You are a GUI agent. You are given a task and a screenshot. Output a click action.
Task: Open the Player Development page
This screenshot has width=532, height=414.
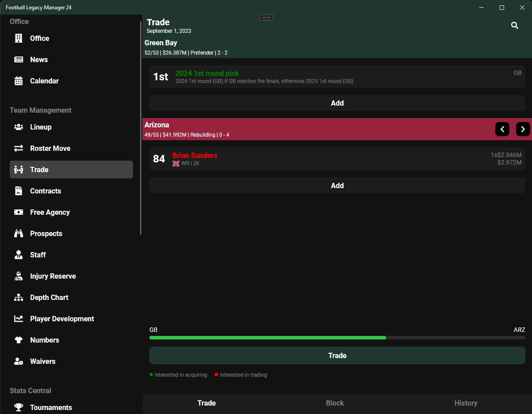pos(71,319)
